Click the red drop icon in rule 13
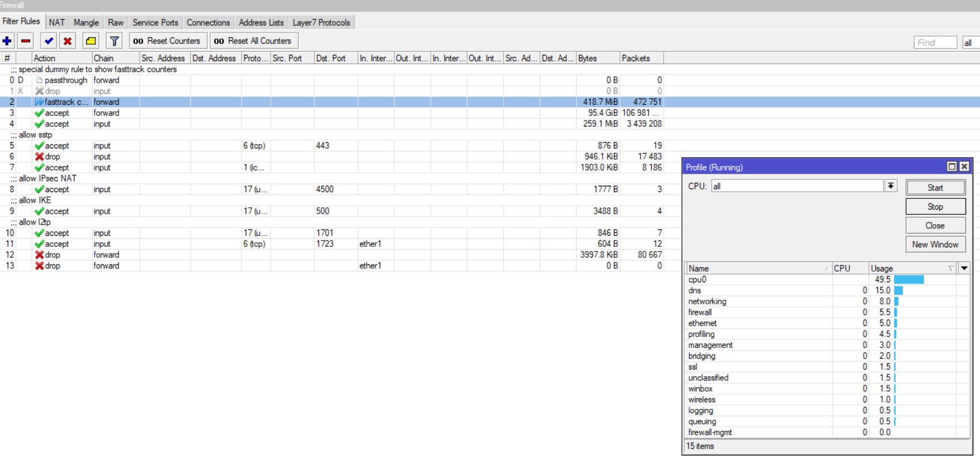980x464 pixels. tap(40, 266)
